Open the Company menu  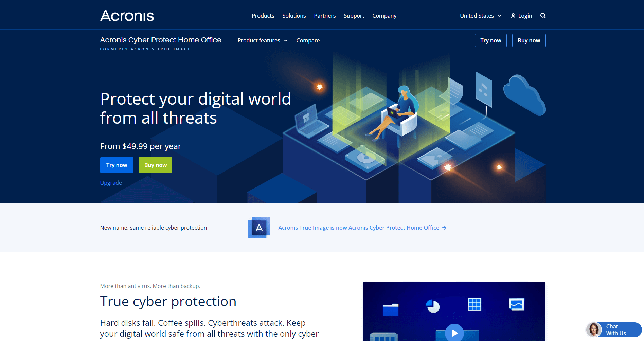point(384,16)
